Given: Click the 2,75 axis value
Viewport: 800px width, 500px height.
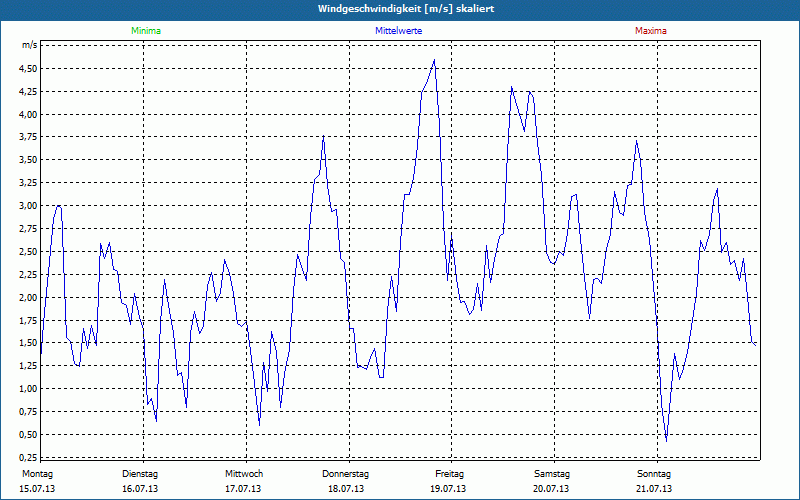Looking at the screenshot, I should click(29, 229).
